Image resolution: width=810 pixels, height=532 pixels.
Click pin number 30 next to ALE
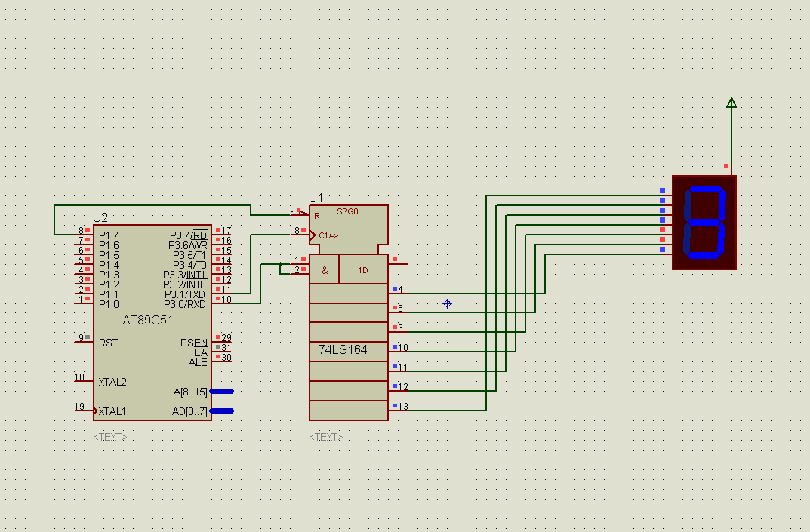point(226,358)
